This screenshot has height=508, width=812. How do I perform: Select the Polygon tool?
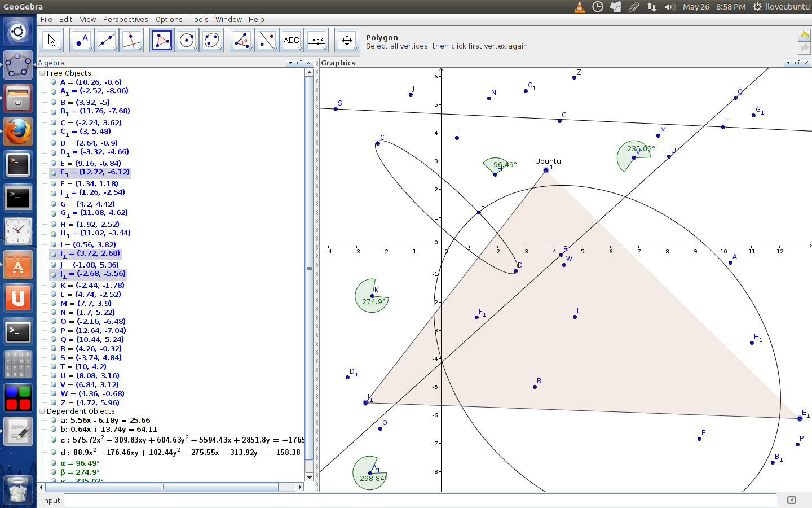(x=162, y=40)
